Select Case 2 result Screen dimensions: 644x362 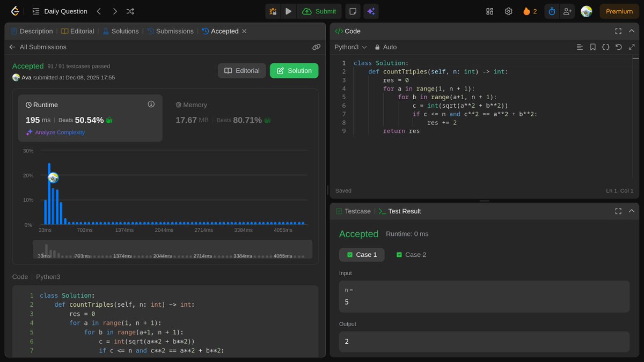coord(411,255)
